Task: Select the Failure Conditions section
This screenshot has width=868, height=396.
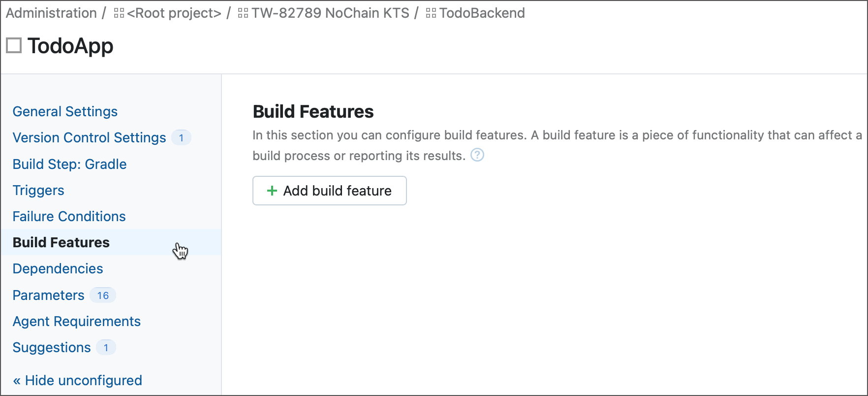Action: pyautogui.click(x=68, y=216)
